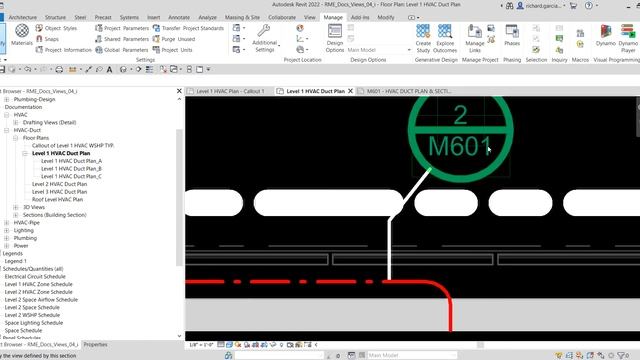Open richard.garcia user account menu
The image size is (640, 360).
pos(542,6)
